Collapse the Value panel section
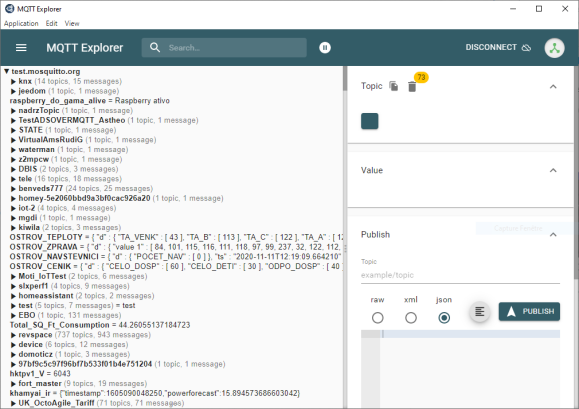The image size is (579, 409). pyautogui.click(x=553, y=170)
